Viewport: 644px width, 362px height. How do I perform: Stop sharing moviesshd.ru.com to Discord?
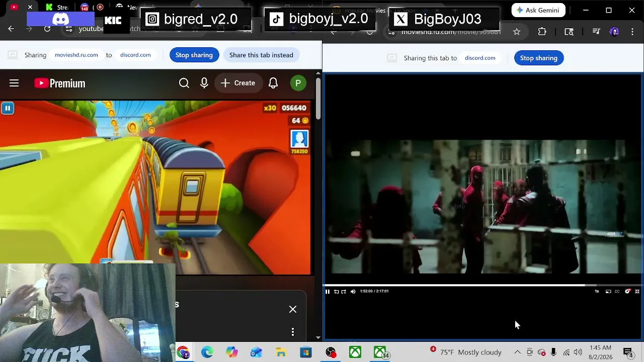tap(194, 55)
